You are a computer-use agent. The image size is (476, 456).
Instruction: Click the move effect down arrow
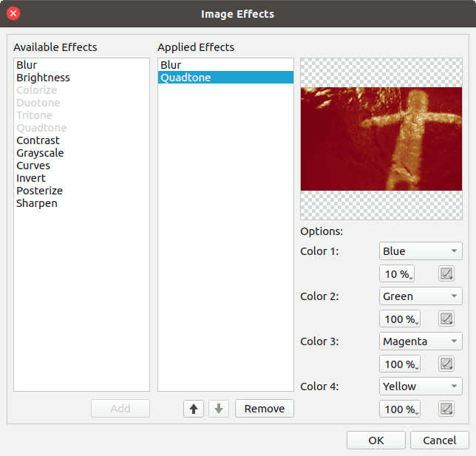(219, 409)
